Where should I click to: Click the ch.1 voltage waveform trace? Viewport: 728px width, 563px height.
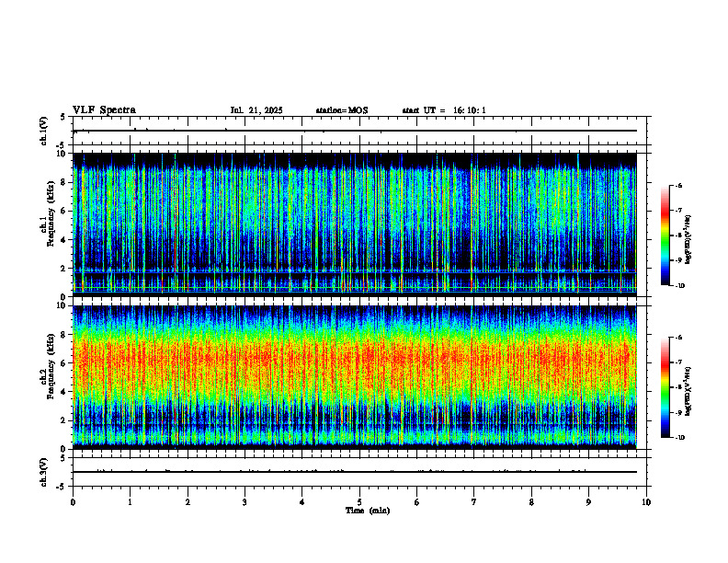(355, 131)
